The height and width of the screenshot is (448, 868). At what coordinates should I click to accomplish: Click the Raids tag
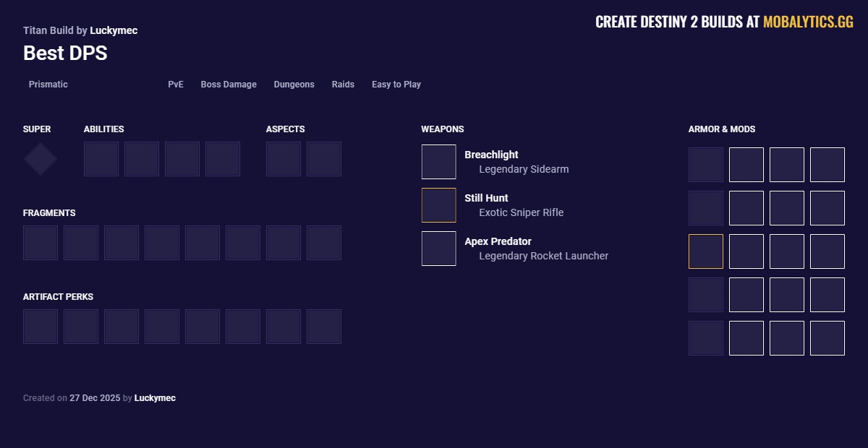click(x=343, y=85)
